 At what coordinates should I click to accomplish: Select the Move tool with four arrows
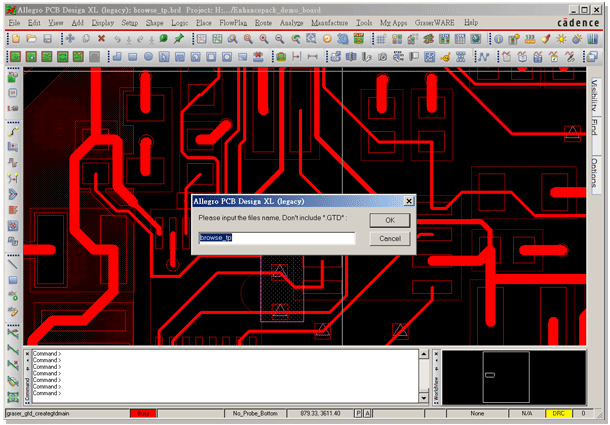(70, 39)
